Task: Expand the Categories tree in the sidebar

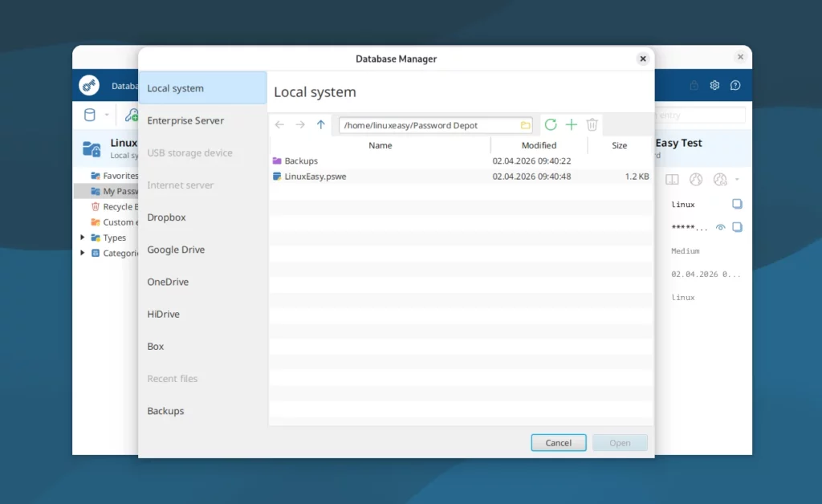Action: [x=81, y=254]
